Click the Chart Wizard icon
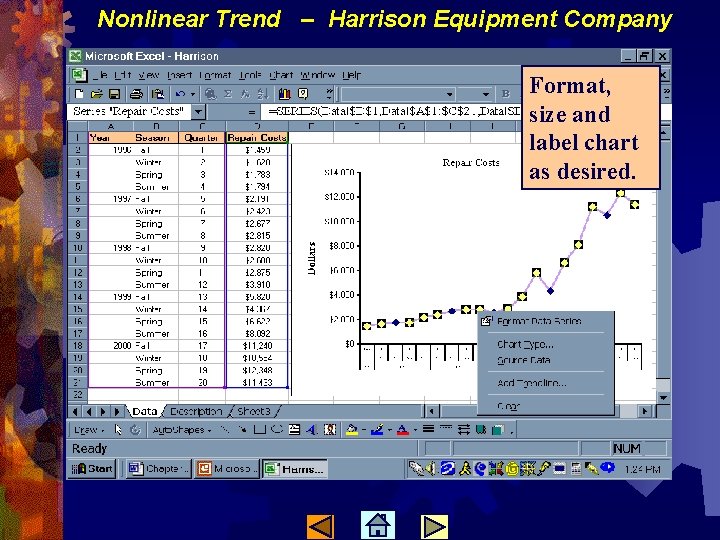Screen dimensions: 720x540 pos(285,94)
